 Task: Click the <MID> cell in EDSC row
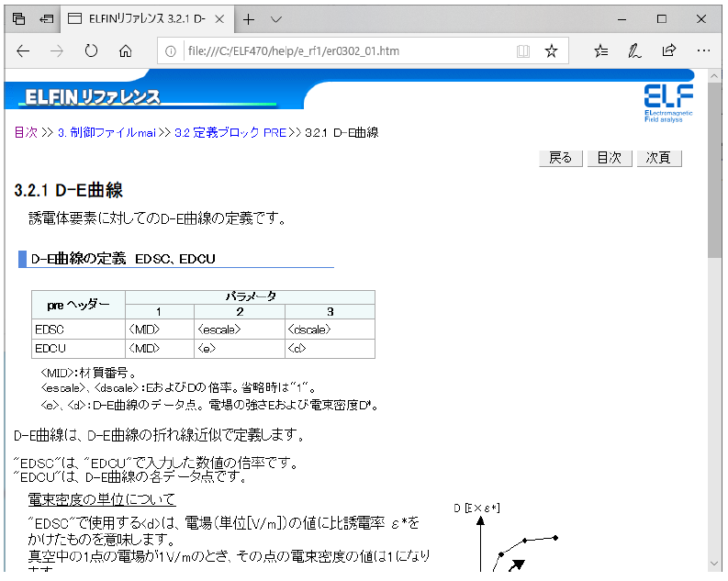(160, 330)
